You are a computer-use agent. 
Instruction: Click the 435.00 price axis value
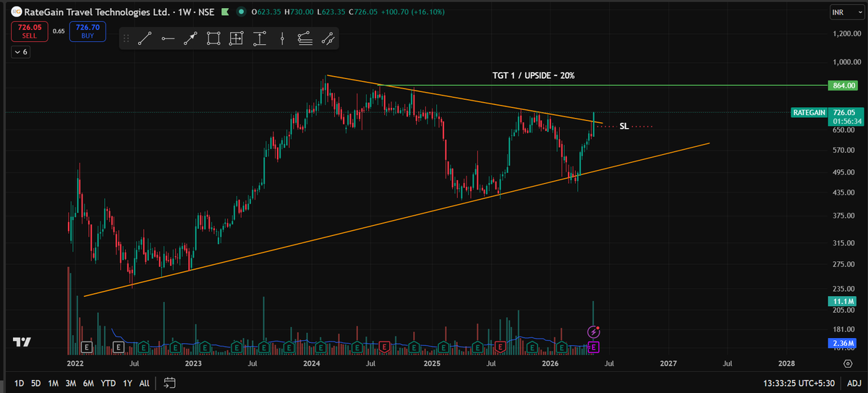point(843,193)
